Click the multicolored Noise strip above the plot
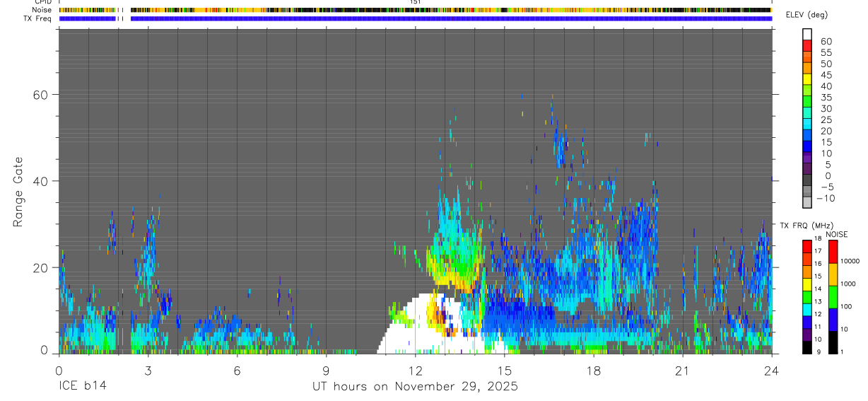Screen dimensions: 868x401 tap(416, 10)
